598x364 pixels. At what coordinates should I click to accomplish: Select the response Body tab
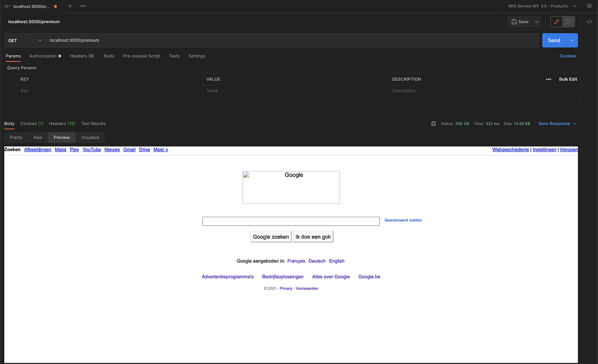point(9,124)
